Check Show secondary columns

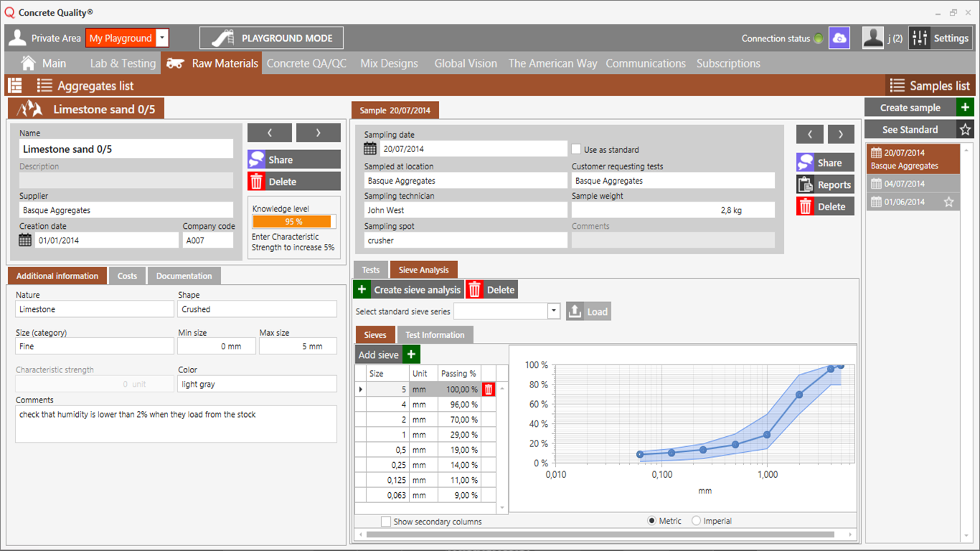[386, 522]
